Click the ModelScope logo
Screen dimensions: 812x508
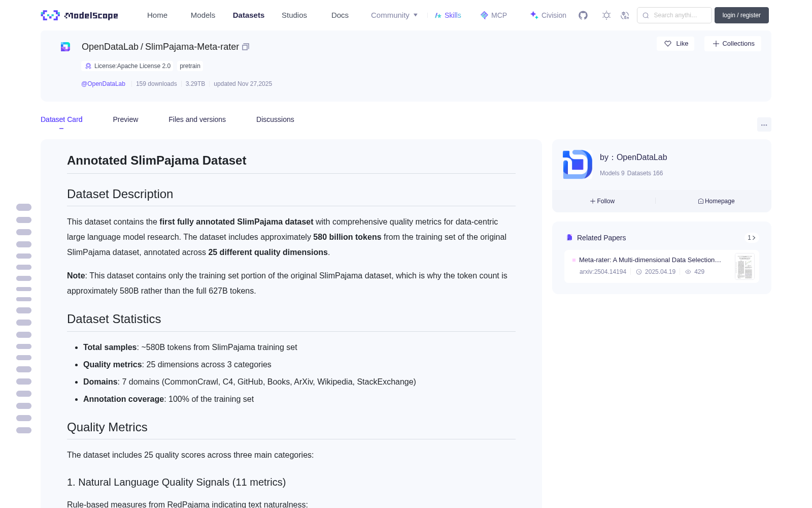[x=80, y=15]
